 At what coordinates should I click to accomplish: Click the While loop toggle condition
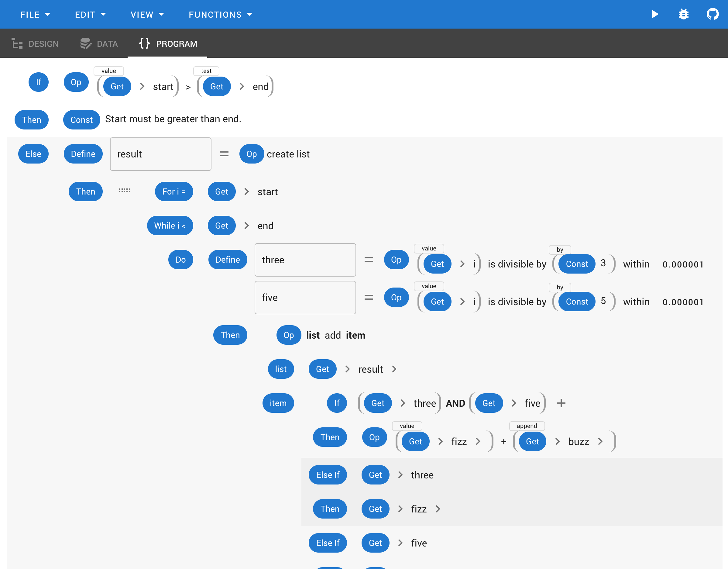170,226
